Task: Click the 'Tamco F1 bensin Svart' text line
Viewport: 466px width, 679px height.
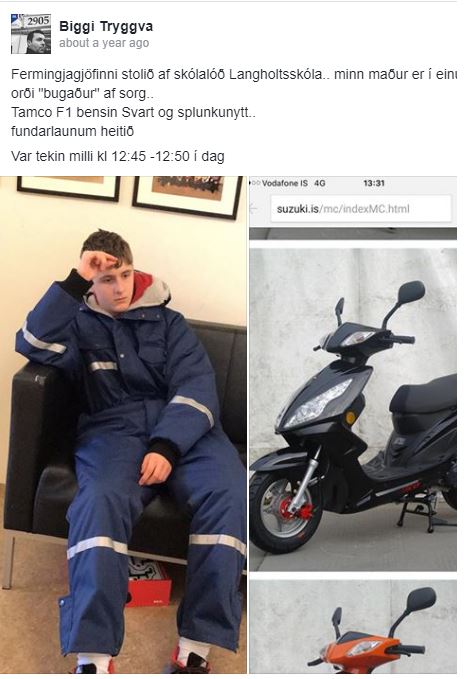Action: tap(133, 112)
